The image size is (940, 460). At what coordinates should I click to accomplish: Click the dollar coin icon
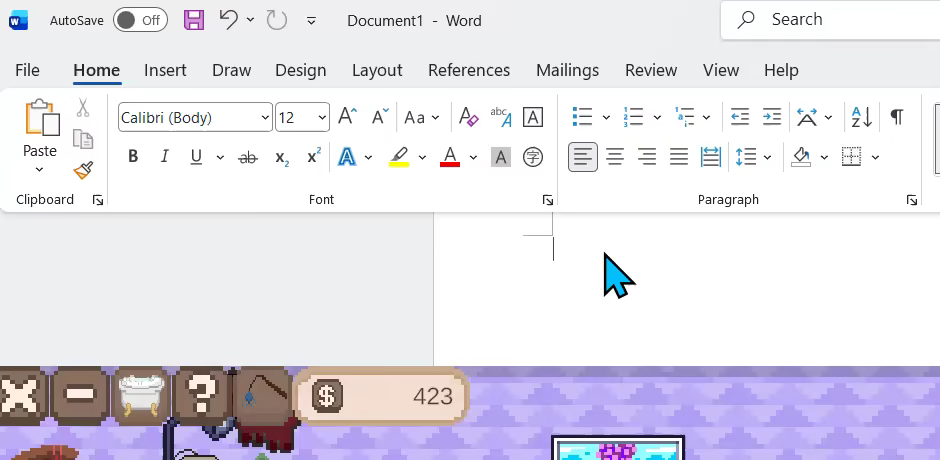point(327,396)
